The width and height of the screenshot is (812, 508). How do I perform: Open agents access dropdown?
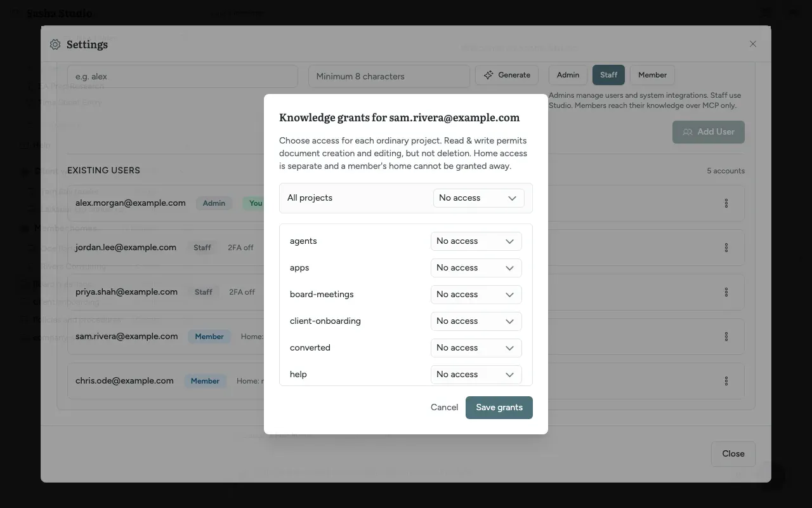click(476, 241)
